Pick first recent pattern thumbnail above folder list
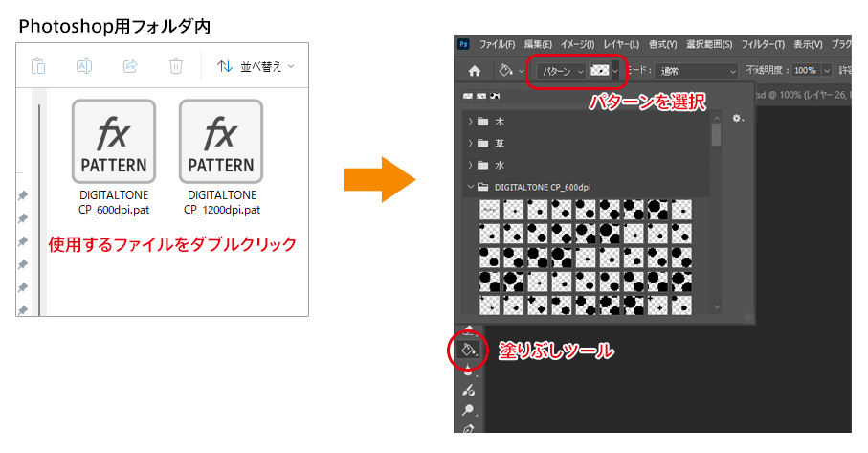This screenshot has height=453, width=868. click(468, 96)
